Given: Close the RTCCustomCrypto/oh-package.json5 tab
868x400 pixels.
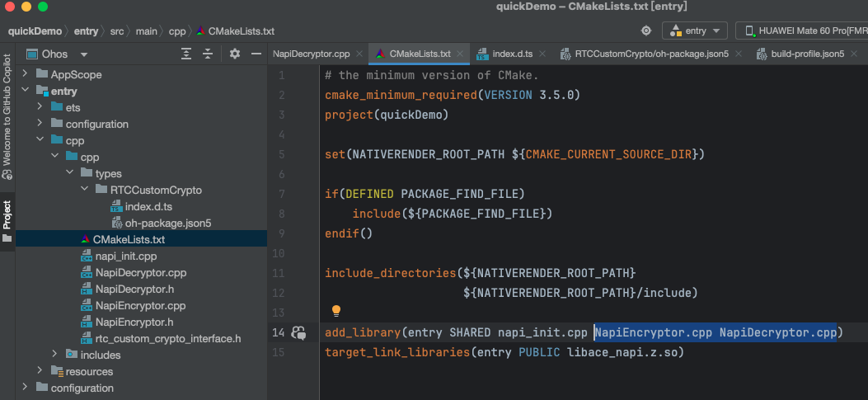Looking at the screenshot, I should click(x=739, y=54).
